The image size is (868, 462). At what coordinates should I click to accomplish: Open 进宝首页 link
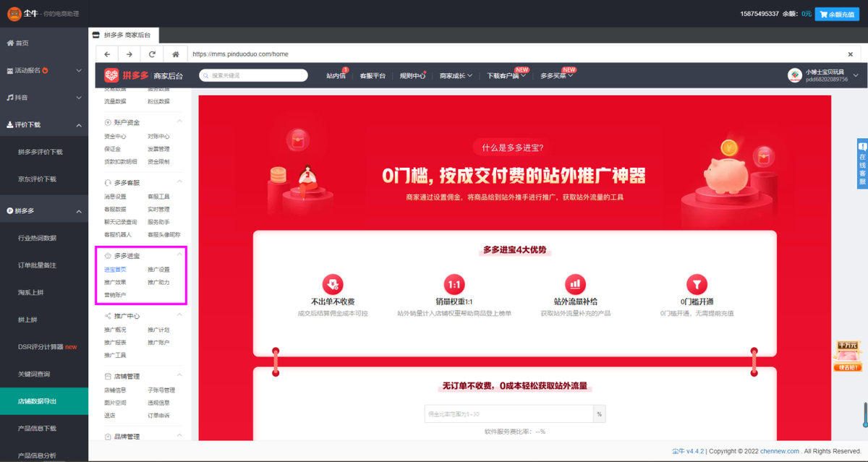click(x=115, y=269)
